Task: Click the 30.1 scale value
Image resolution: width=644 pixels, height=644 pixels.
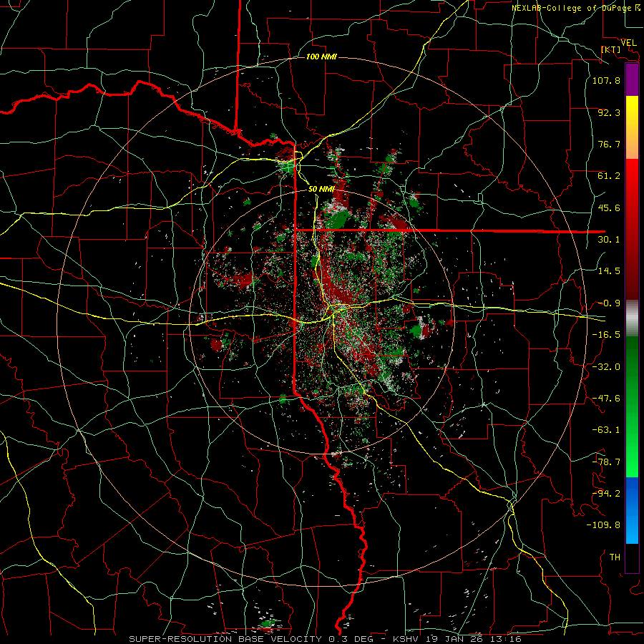Action: pyautogui.click(x=609, y=240)
